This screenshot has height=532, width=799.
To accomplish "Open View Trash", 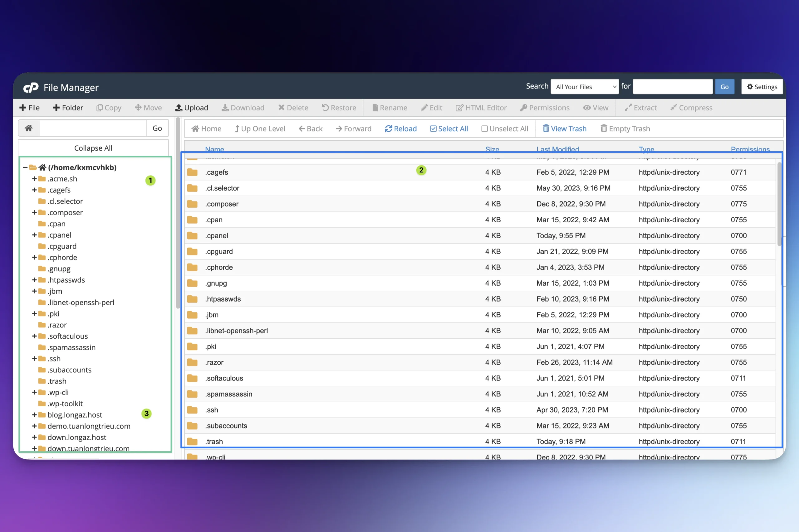I will click(564, 128).
